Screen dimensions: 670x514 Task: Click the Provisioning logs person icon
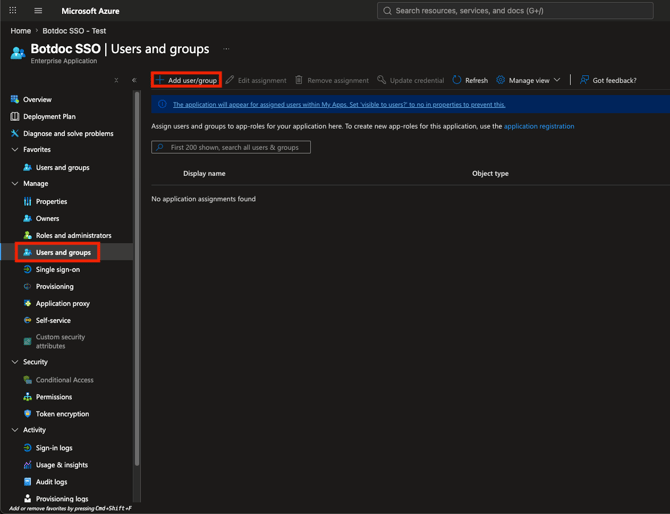click(27, 499)
